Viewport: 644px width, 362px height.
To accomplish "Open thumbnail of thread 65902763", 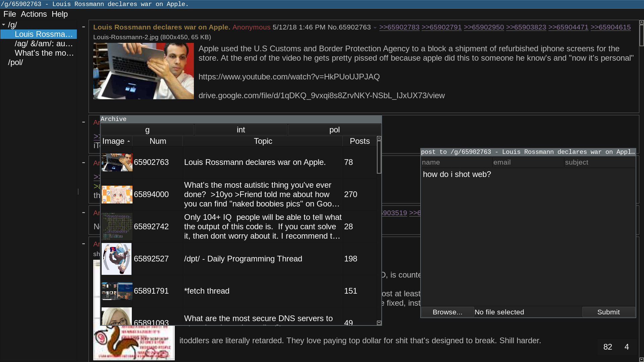I will pyautogui.click(x=117, y=162).
